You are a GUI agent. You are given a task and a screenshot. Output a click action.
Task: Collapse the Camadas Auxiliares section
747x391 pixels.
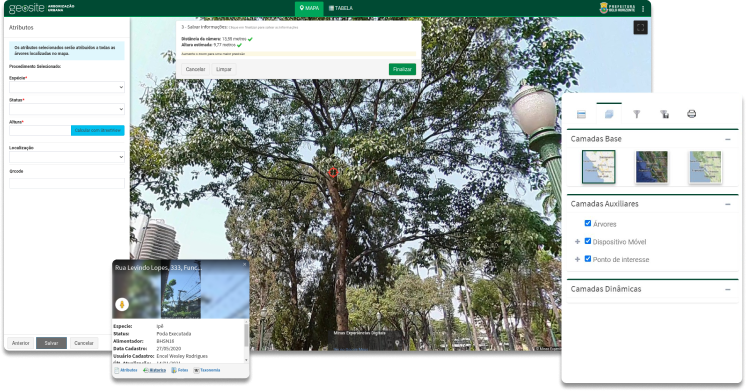pos(728,204)
